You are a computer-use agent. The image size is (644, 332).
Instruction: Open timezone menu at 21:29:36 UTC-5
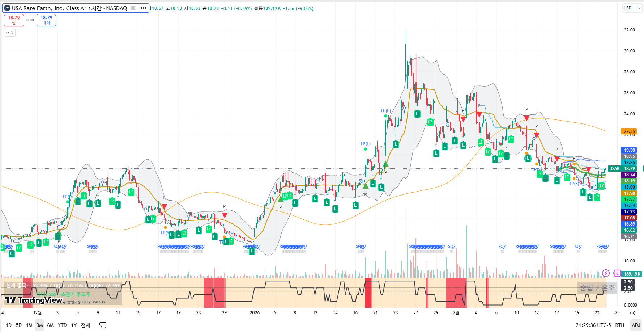[x=593, y=325]
